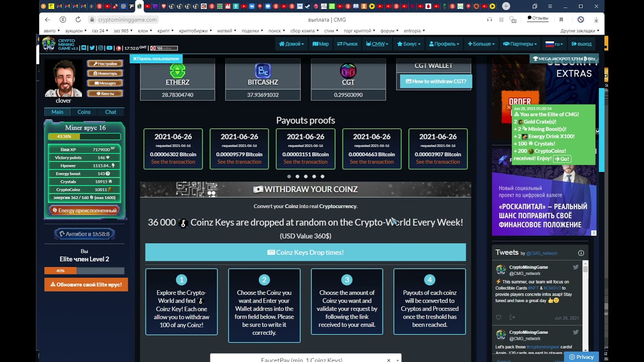Viewport: 644px width, 362px height.
Task: Expand the Больше dropdown
Action: 481,44
